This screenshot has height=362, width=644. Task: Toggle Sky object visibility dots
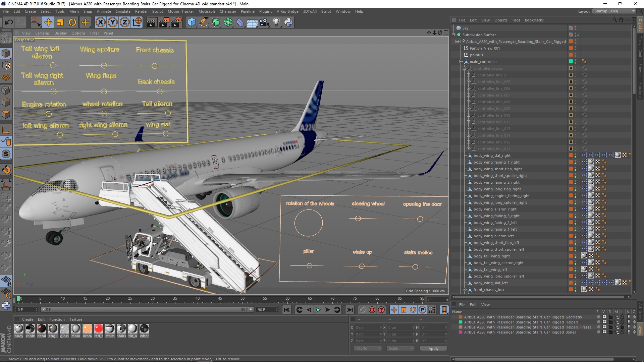576,28
